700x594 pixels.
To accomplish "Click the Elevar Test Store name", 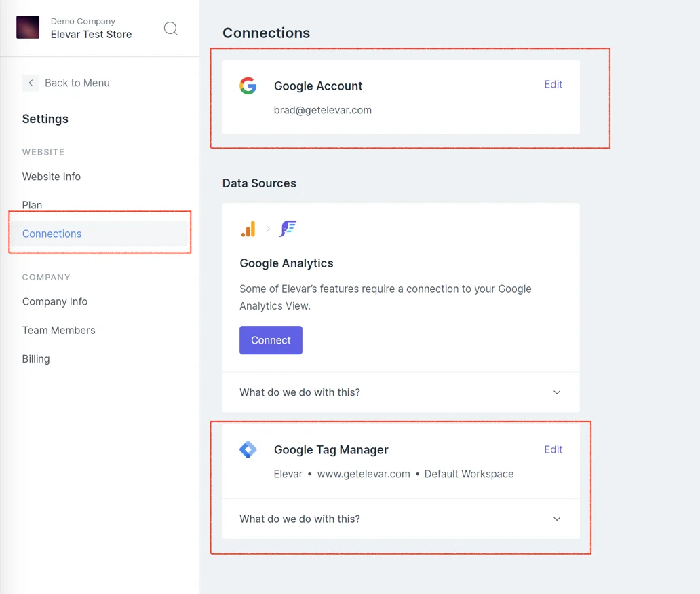I will 91,35.
